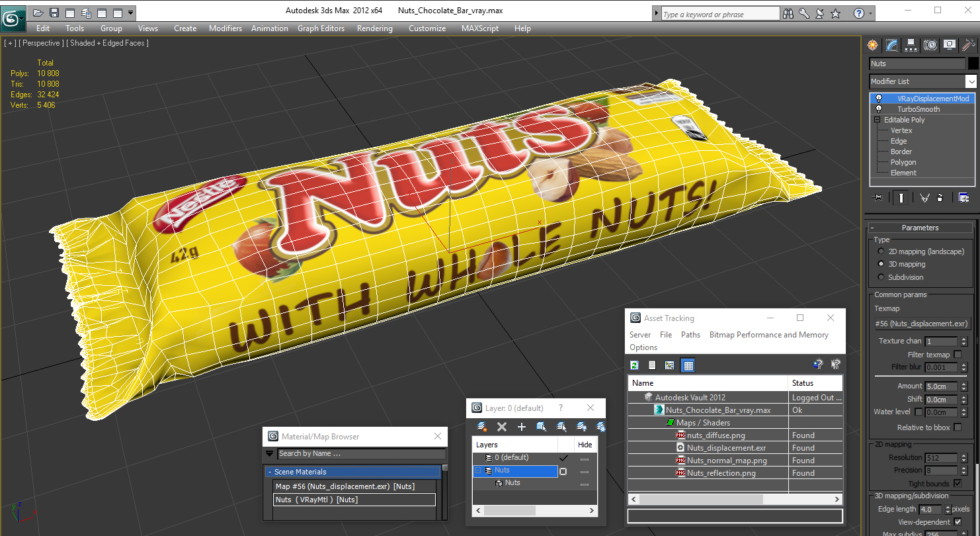Toggle Water level checkbox
Viewport: 980px width, 536px height.
(919, 412)
